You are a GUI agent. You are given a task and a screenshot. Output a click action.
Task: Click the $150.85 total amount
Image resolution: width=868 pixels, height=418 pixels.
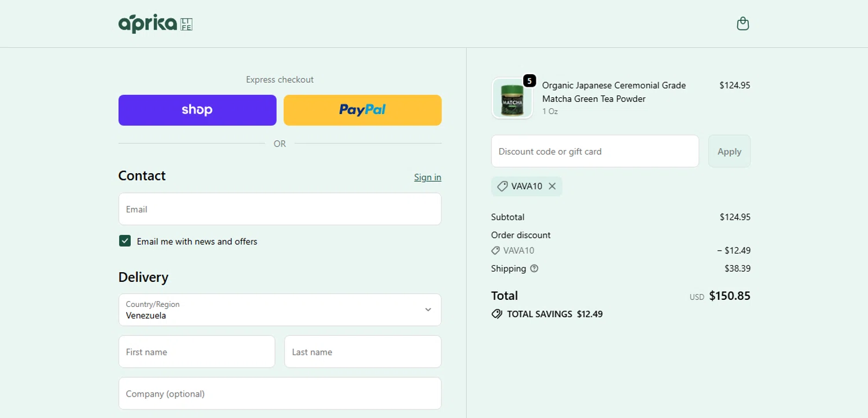tap(730, 296)
